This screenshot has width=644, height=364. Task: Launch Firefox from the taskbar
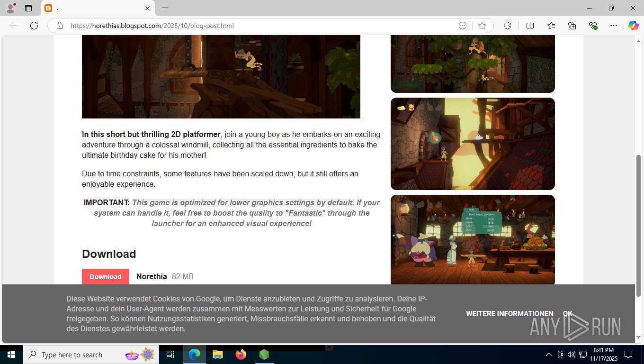coord(241,355)
